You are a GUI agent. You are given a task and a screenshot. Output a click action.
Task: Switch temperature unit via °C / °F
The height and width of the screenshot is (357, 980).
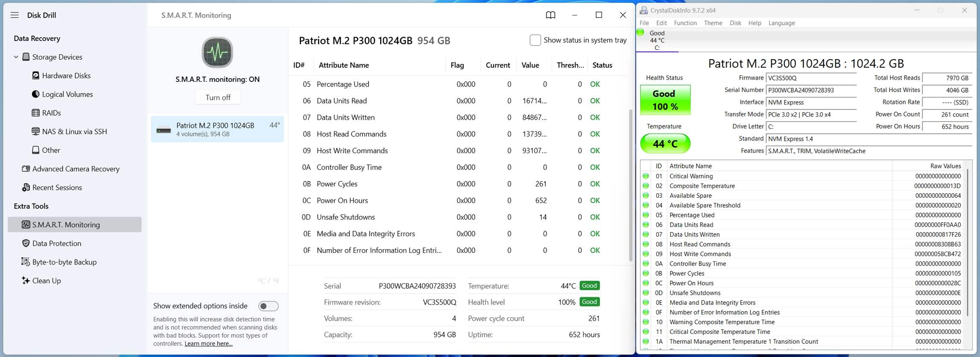click(269, 281)
